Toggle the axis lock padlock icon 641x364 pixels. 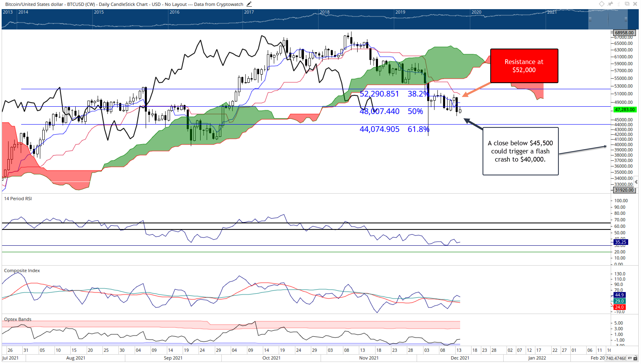pyautogui.click(x=636, y=358)
